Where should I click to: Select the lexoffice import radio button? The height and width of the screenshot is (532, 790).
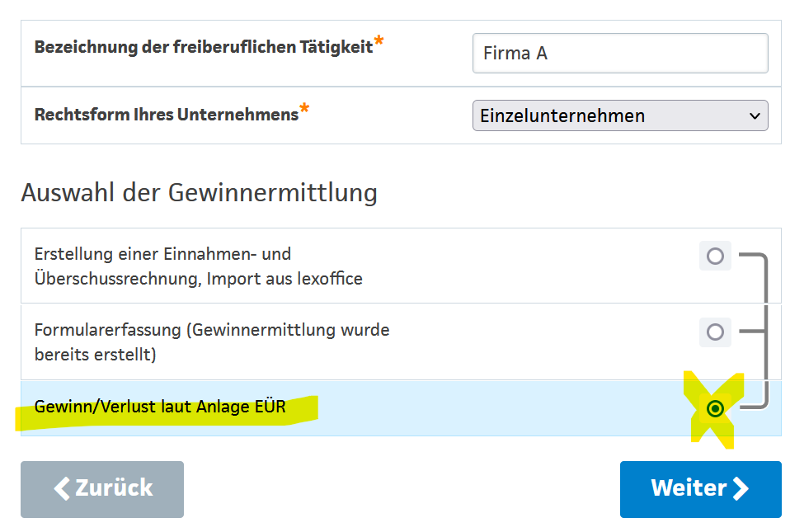click(715, 256)
